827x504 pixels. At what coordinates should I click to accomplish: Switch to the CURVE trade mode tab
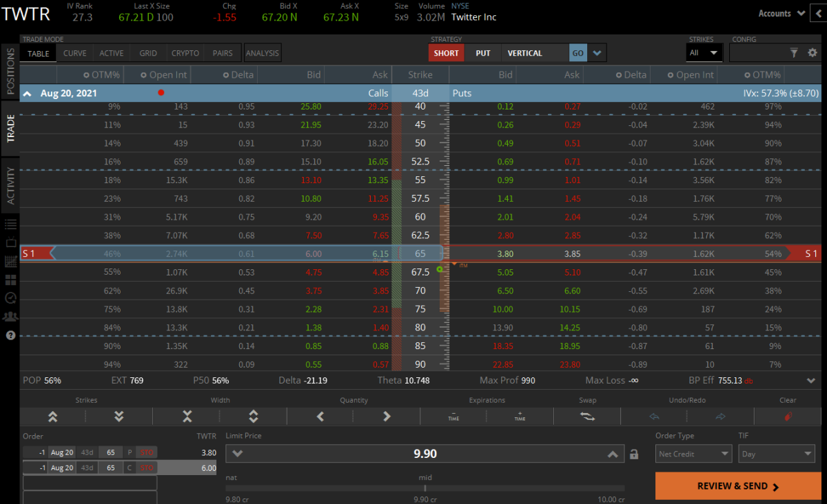click(75, 53)
